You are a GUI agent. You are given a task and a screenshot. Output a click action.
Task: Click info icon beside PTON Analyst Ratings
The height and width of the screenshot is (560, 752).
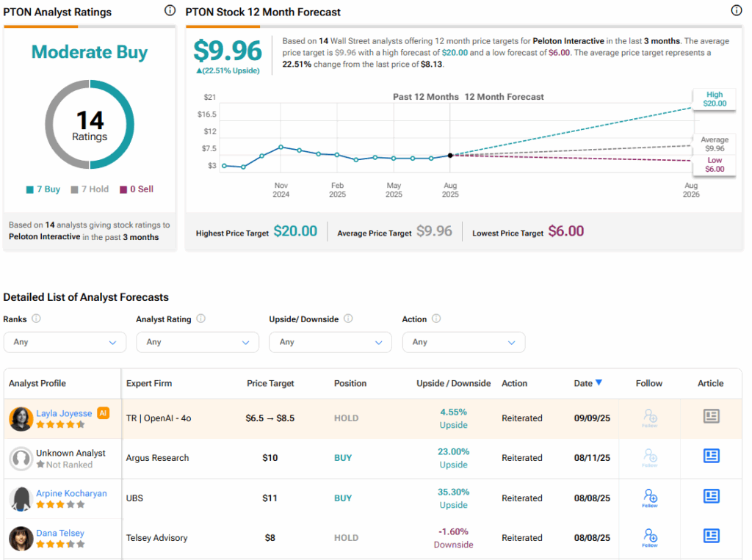170,11
